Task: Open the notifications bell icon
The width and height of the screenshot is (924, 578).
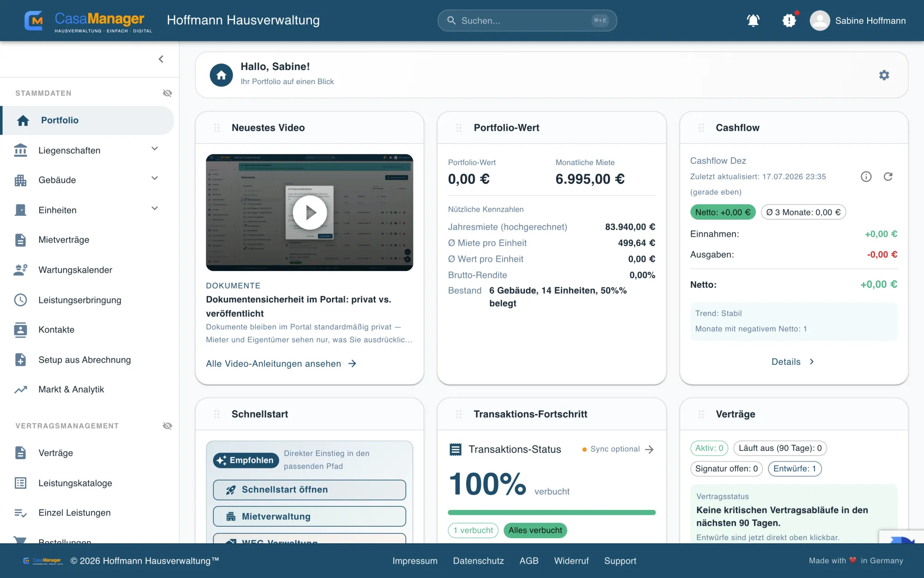Action: [753, 20]
